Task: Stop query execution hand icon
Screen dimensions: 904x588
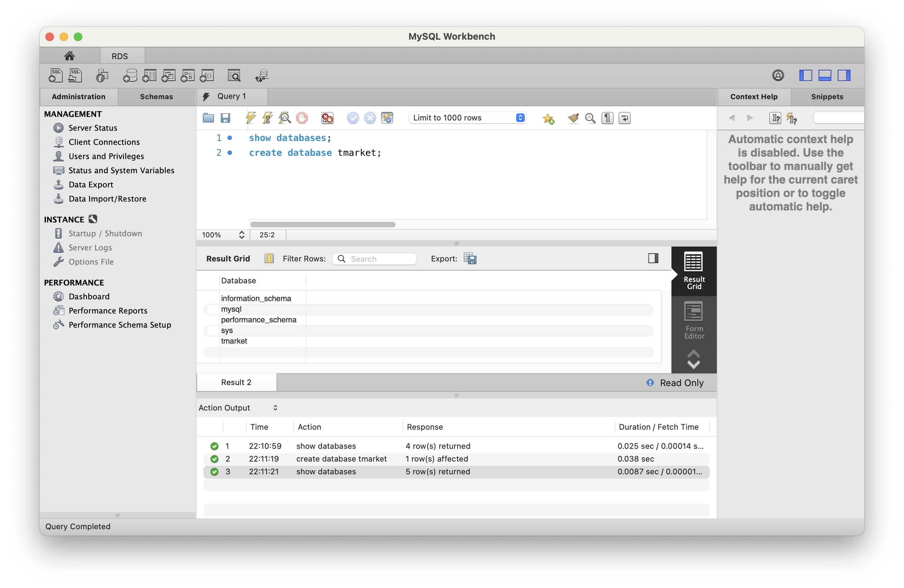Action: 302,118
